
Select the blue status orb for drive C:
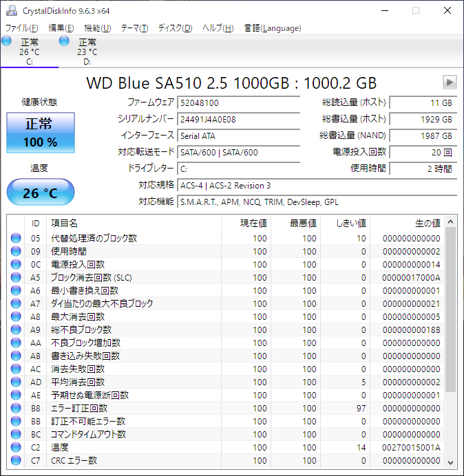(x=6, y=41)
